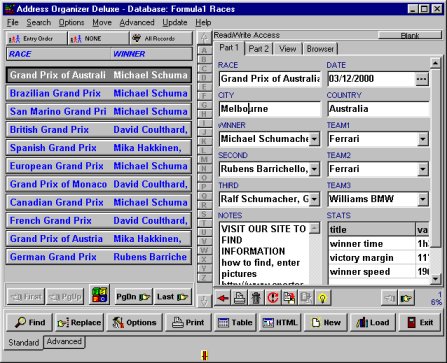Viewport: 447px width, 363px height.
Task: Click the colored blocks icon between PgUp and PgDn
Action: 99,295
